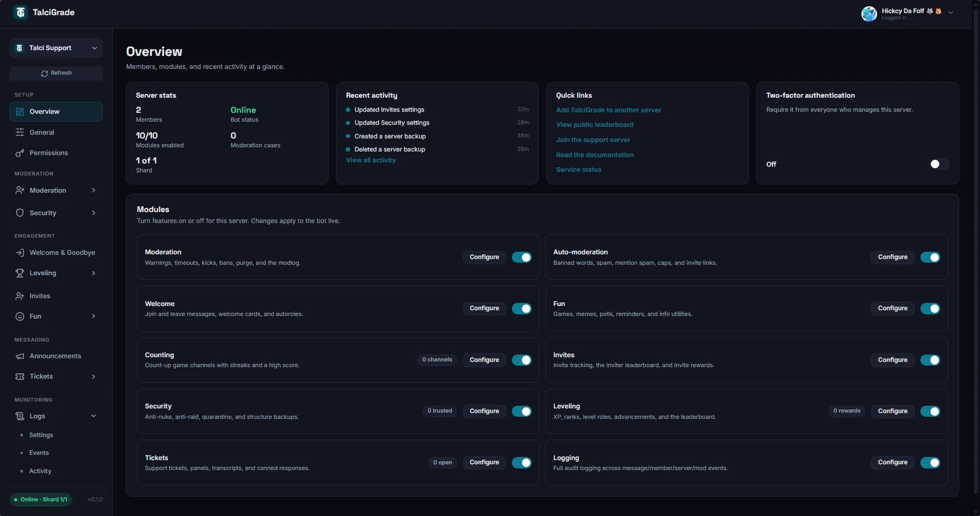
Task: Click the Security shield icon
Action: [20, 213]
